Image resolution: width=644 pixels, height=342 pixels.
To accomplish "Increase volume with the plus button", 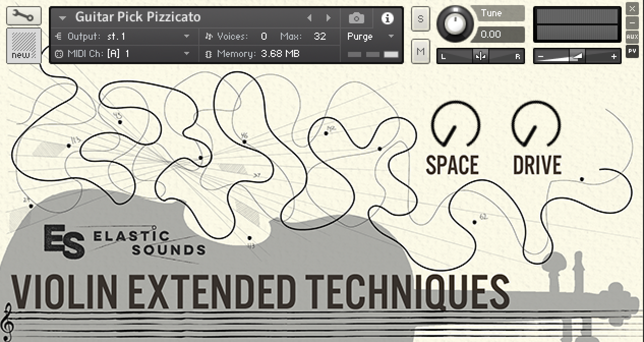I will click(613, 56).
